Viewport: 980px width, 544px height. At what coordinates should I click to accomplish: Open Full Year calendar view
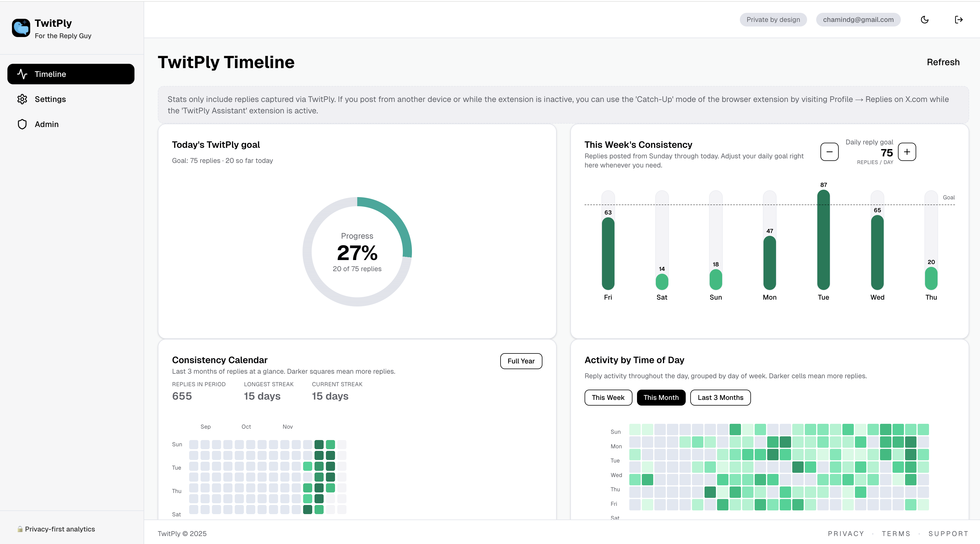(x=521, y=361)
